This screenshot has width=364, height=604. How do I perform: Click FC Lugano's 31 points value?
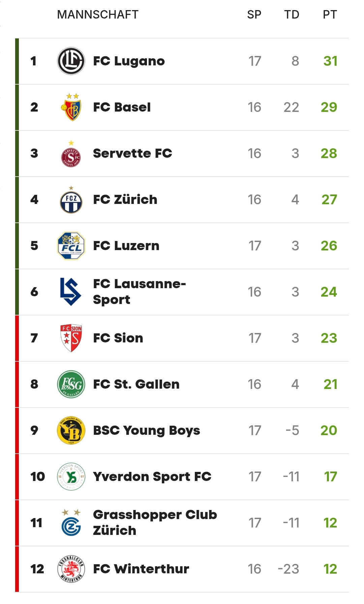[x=330, y=61]
